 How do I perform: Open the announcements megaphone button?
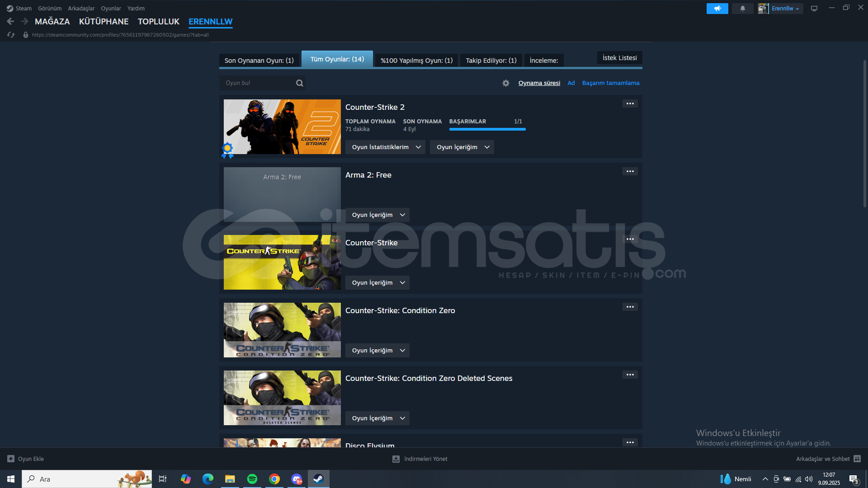coord(717,9)
